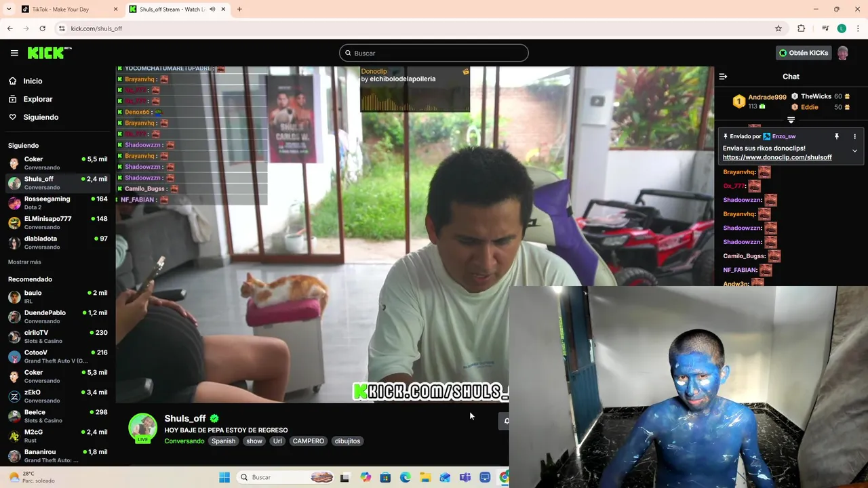Screen dimensions: 868x488
Task: Click the KICK logo to go home
Action: coord(50,53)
